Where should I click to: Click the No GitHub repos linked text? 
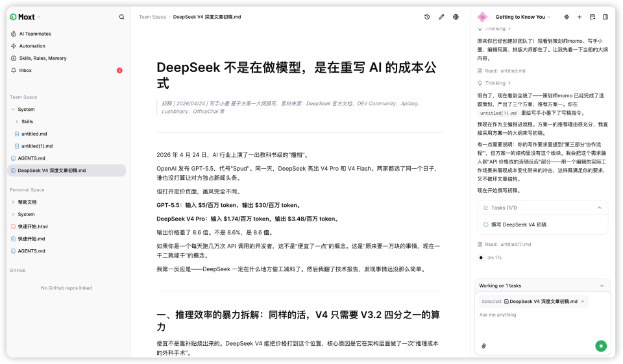pos(66,288)
